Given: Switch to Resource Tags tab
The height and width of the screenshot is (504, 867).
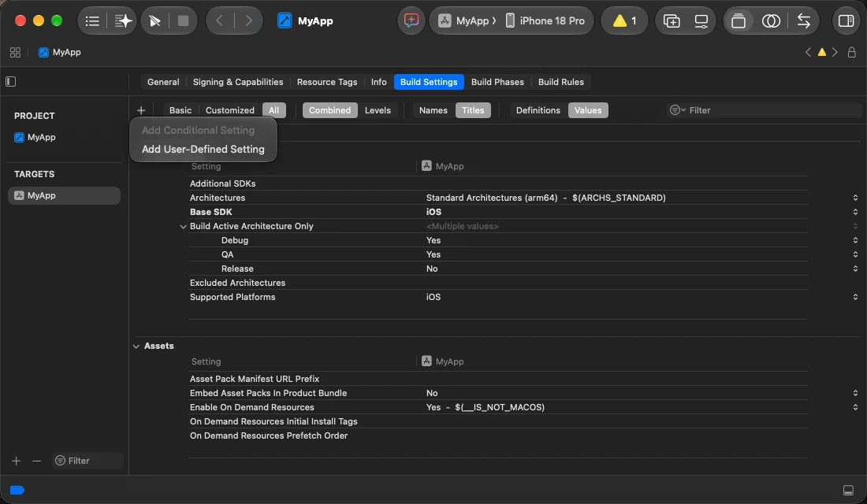Looking at the screenshot, I should point(327,82).
